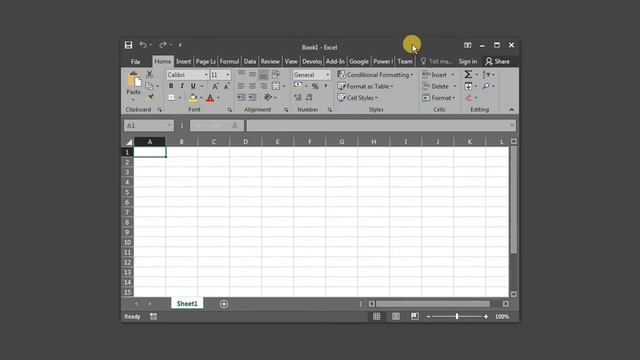Click the Sort & Filter icon
Image resolution: width=640 pixels, height=360 pixels.
point(486,75)
